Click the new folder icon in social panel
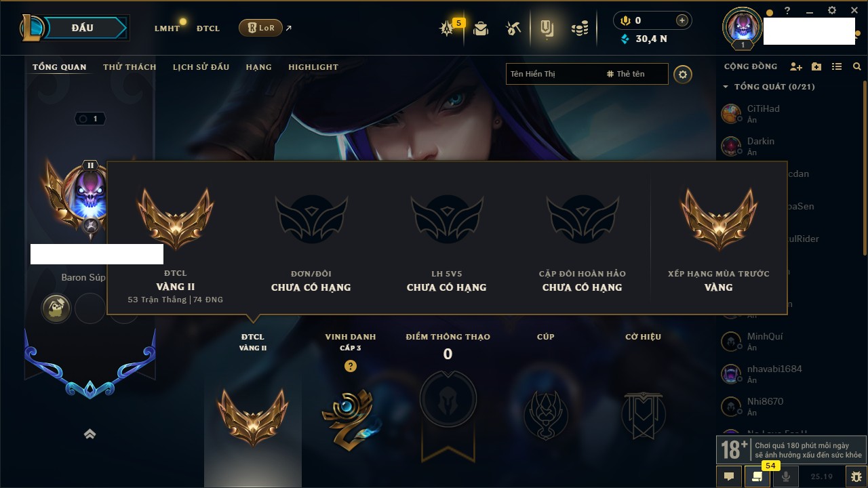Image resolution: width=868 pixels, height=488 pixels. click(x=816, y=66)
